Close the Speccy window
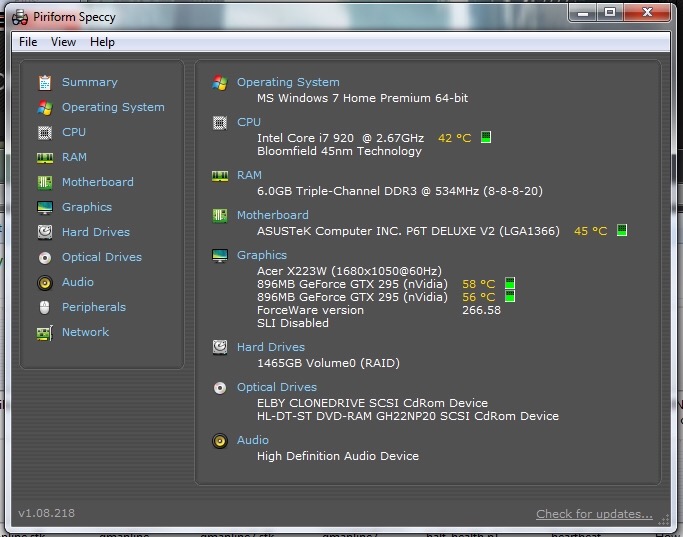683x537 pixels. coord(647,13)
